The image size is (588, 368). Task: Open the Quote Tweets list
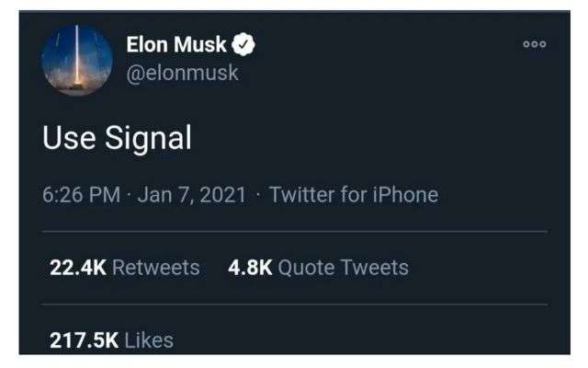[x=343, y=268]
